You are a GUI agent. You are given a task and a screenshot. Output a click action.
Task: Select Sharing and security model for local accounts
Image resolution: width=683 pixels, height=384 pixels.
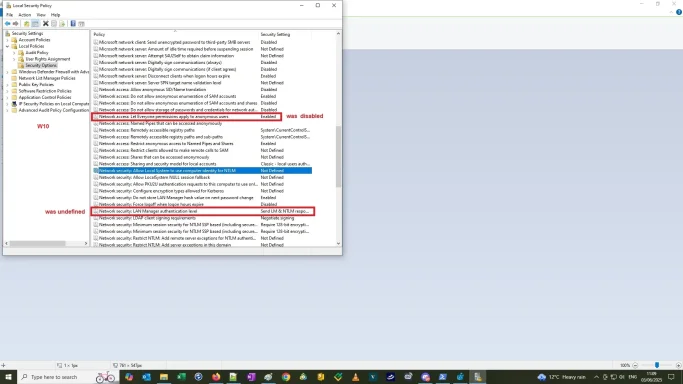pos(203,164)
